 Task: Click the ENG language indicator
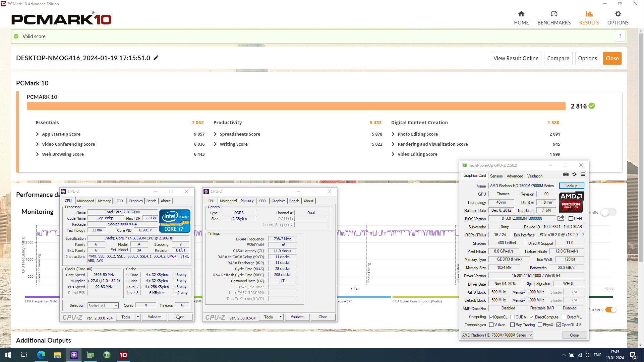click(x=597, y=355)
